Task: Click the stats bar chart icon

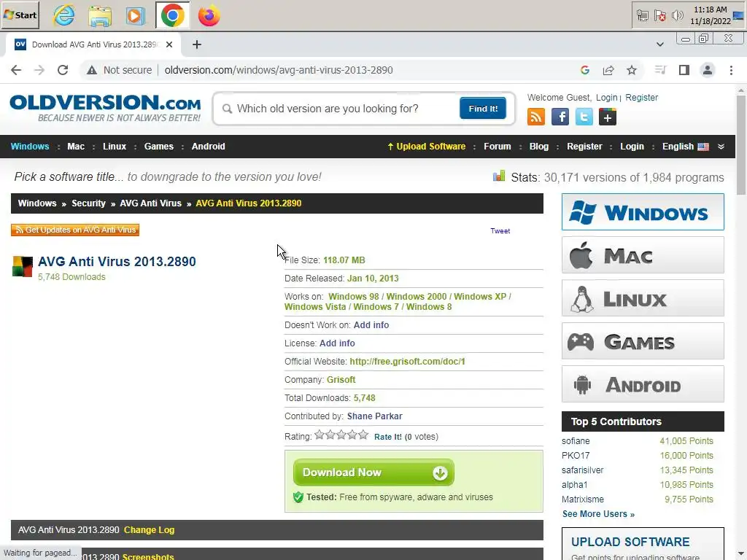Action: (499, 176)
